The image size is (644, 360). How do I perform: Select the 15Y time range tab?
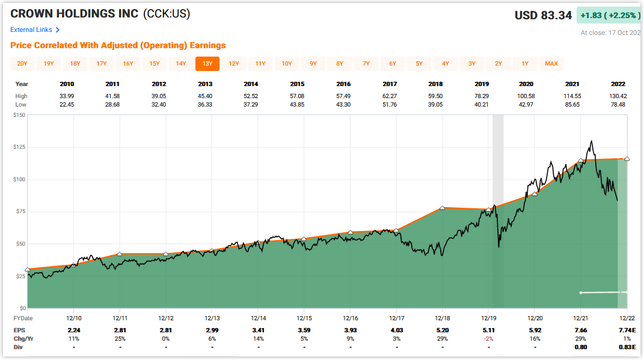click(155, 64)
